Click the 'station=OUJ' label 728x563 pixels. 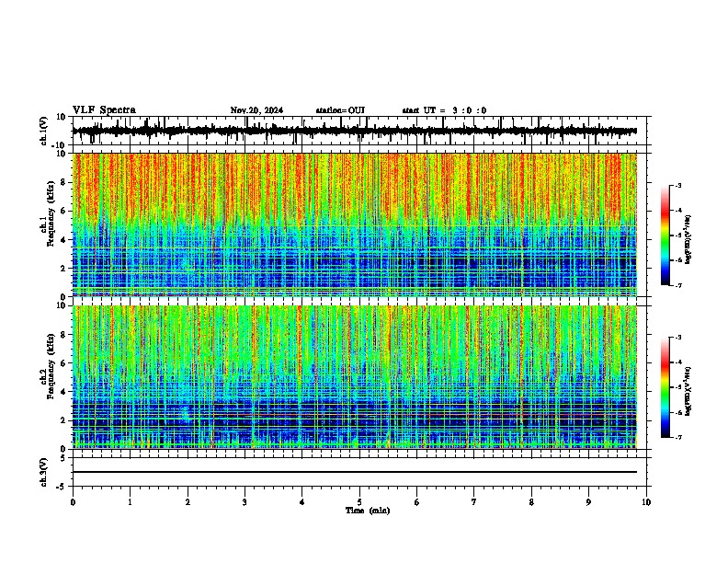point(340,110)
